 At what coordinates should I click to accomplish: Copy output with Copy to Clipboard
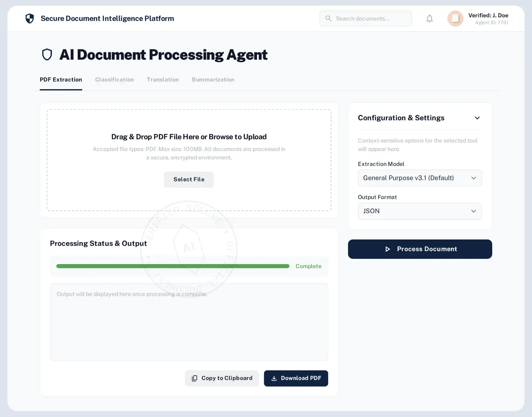222,378
